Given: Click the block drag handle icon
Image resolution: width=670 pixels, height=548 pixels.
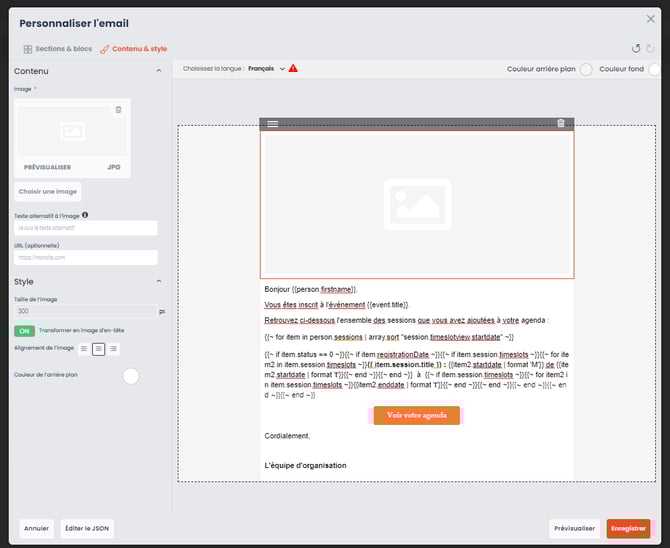Looking at the screenshot, I should pyautogui.click(x=273, y=123).
